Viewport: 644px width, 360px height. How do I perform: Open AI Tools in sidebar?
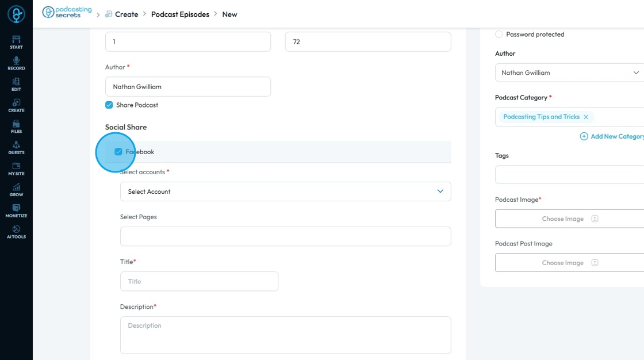click(x=16, y=232)
